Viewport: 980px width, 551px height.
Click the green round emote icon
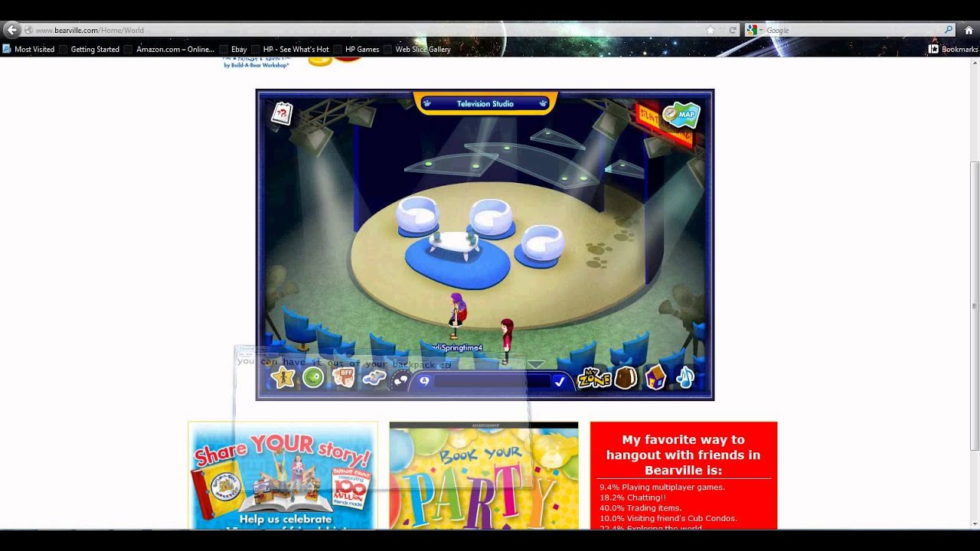313,377
